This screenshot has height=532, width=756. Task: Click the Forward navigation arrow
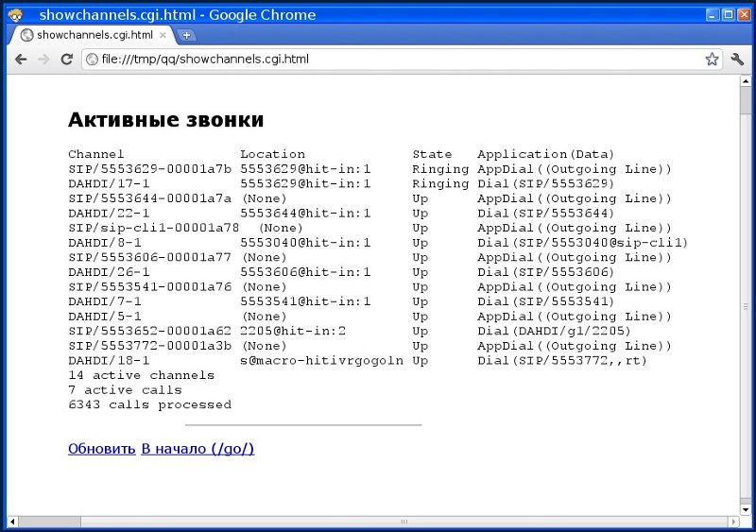coord(43,59)
